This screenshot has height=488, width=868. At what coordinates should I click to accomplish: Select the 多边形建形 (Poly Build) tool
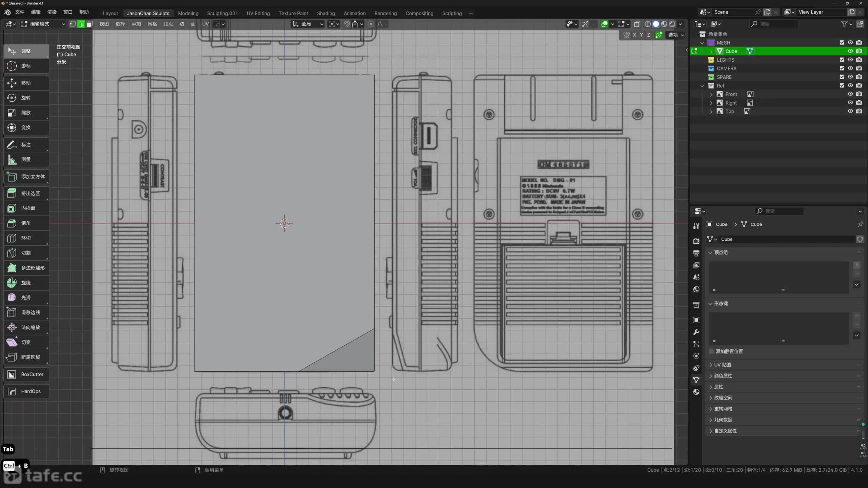[x=26, y=268]
